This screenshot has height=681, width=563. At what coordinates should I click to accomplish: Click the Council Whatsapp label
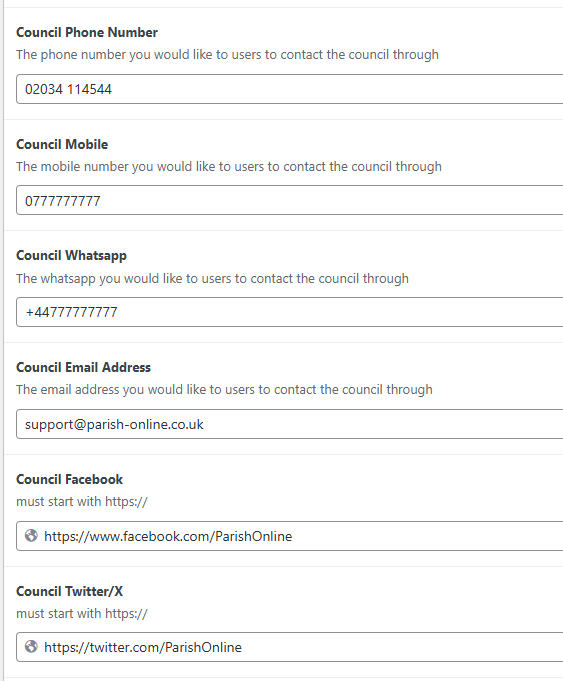pos(71,256)
